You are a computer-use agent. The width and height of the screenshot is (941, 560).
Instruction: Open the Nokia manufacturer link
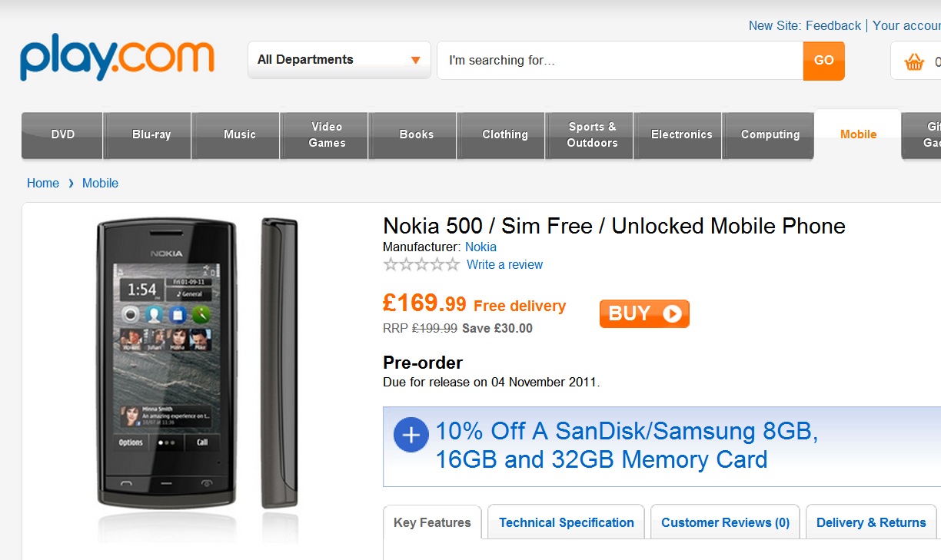tap(480, 247)
